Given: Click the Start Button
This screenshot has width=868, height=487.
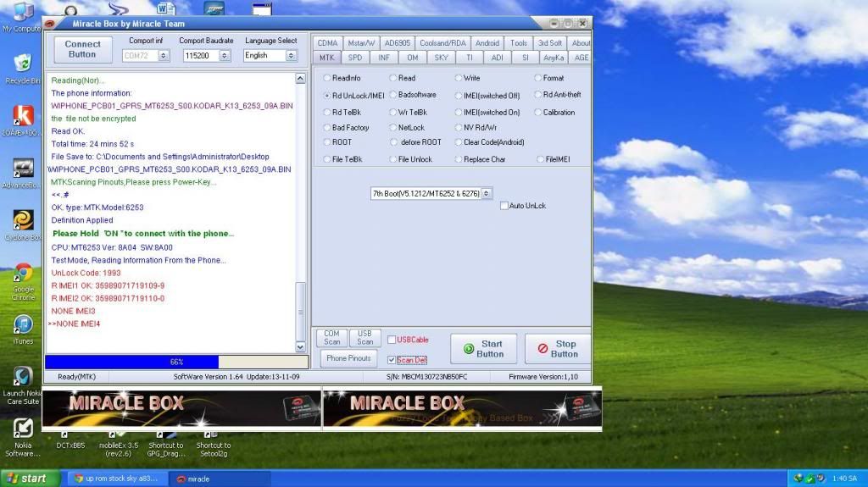Looking at the screenshot, I should coord(483,349).
